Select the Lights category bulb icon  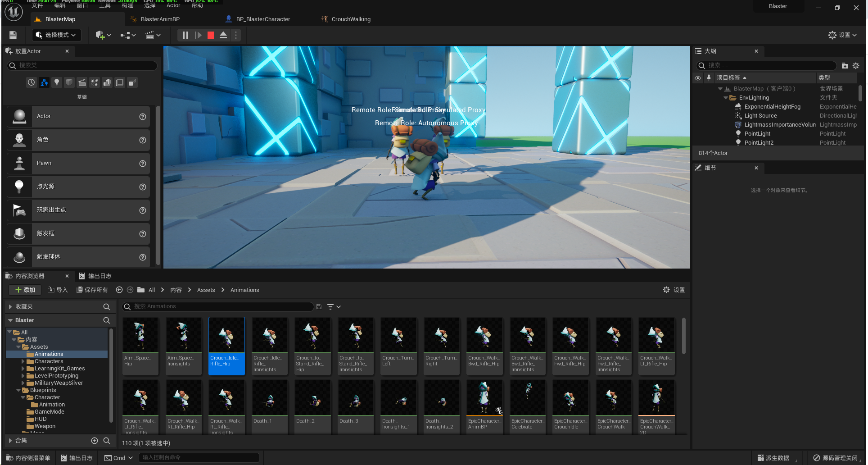tap(57, 82)
